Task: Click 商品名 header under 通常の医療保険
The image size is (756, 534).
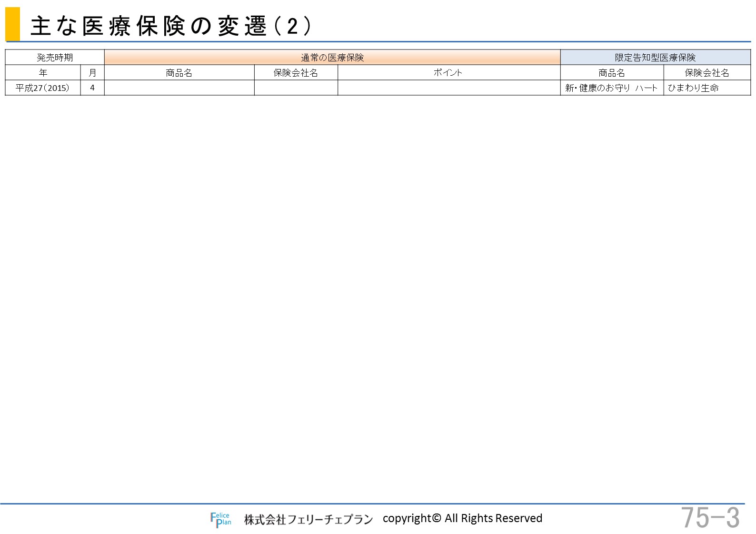Action: click(x=179, y=72)
